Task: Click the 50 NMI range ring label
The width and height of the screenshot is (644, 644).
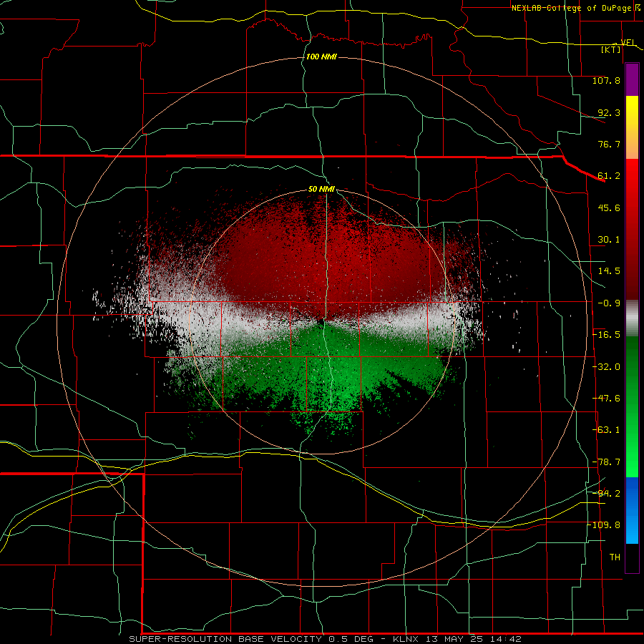Action: [321, 189]
